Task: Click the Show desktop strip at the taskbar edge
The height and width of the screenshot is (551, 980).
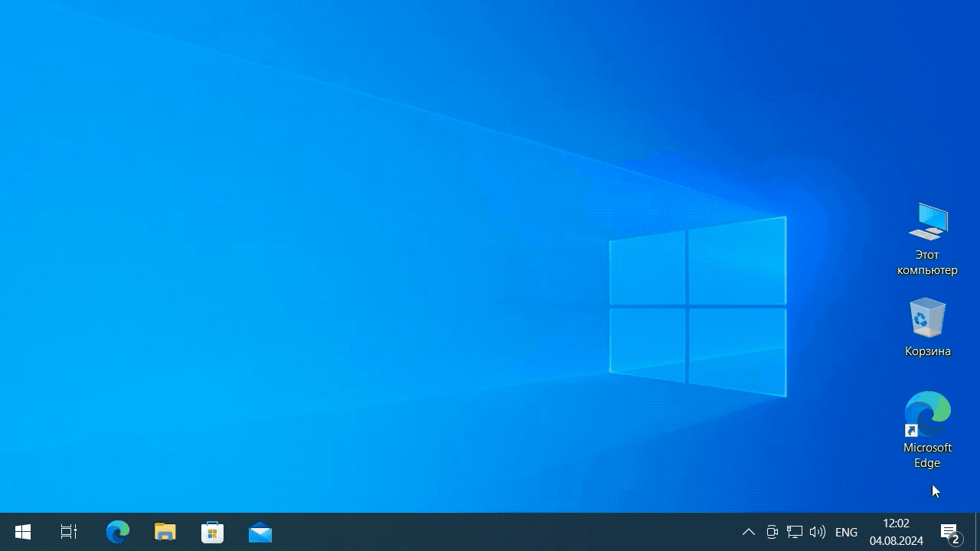Action: pyautogui.click(x=977, y=532)
